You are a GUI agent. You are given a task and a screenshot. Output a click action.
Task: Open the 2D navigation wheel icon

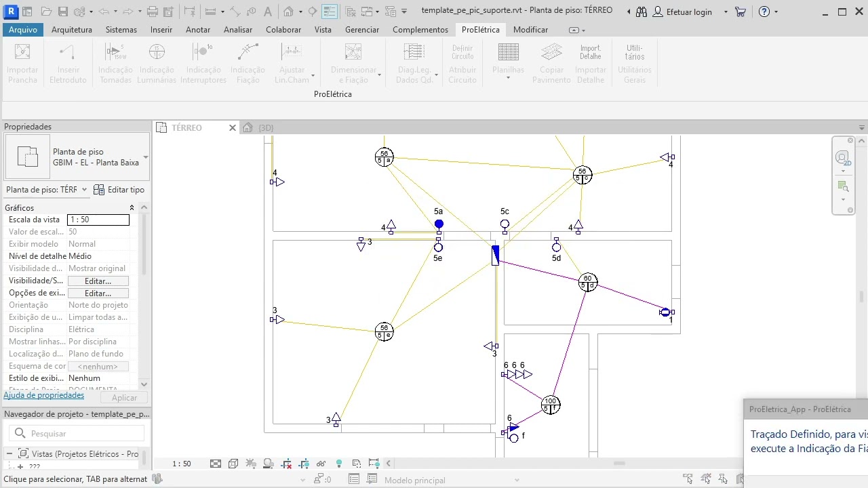(x=843, y=159)
